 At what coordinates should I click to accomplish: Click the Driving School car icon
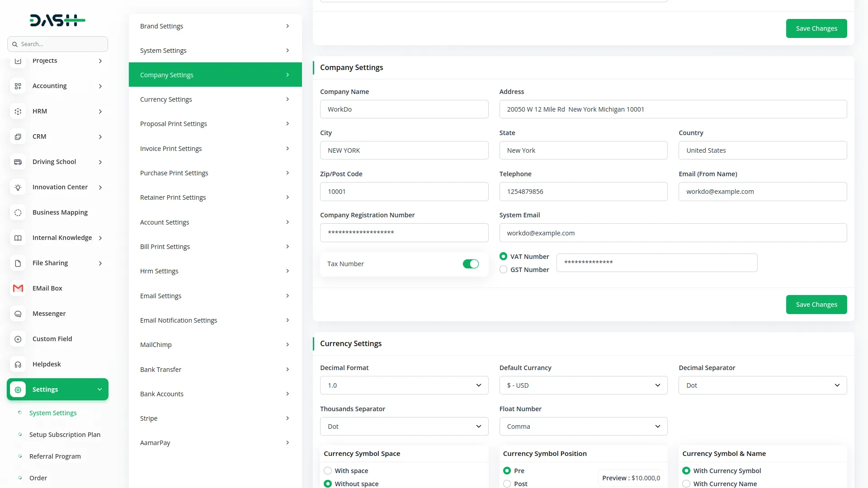pyautogui.click(x=18, y=162)
